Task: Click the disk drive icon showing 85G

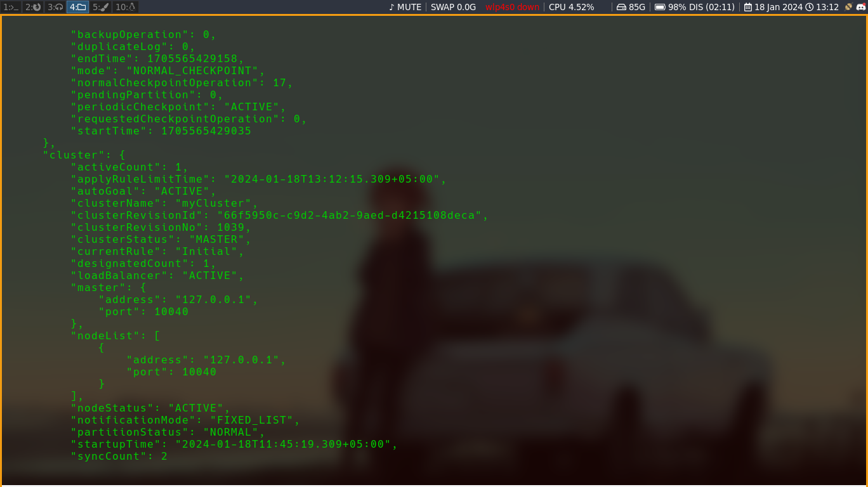Action: coord(621,7)
